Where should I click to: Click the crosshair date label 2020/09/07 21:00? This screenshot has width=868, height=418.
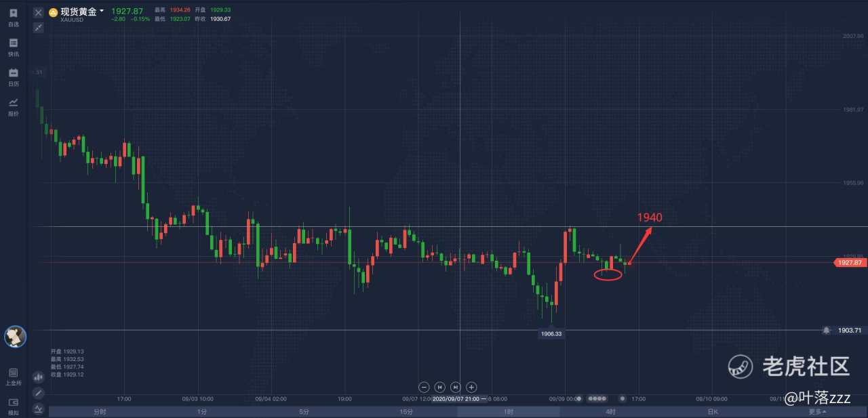(459, 399)
